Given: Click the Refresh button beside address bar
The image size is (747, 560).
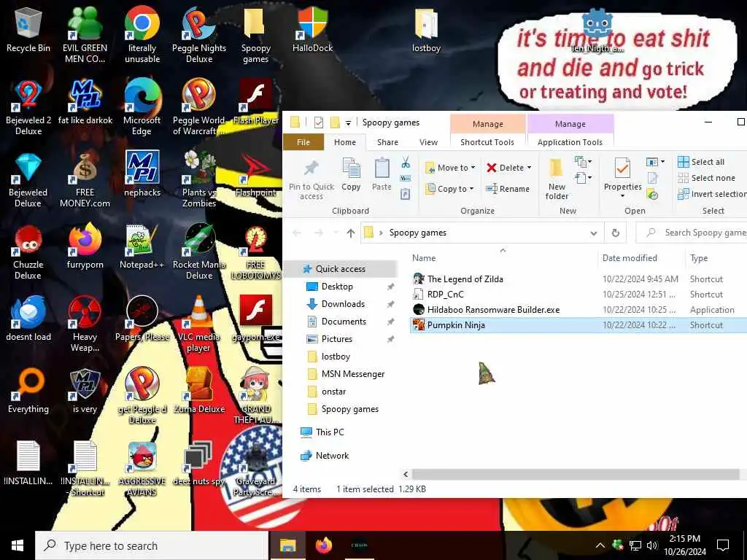Looking at the screenshot, I should (x=616, y=233).
